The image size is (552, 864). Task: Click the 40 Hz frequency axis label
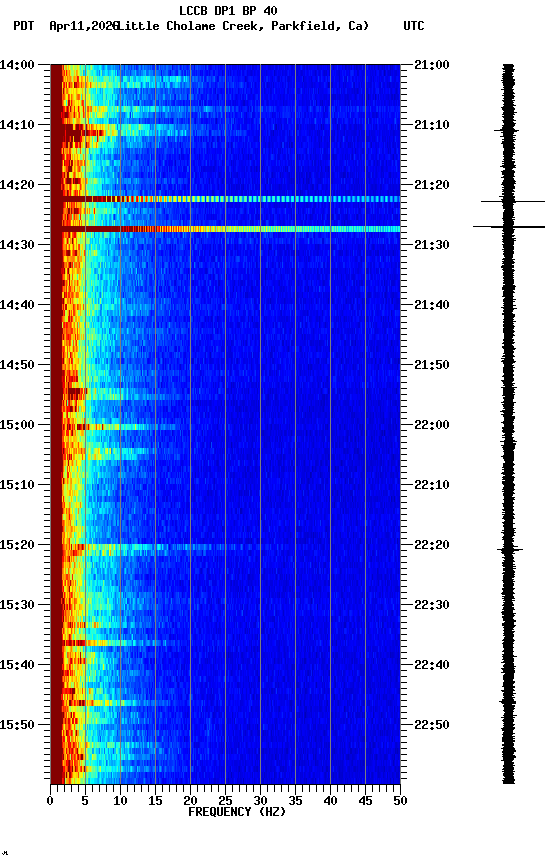point(330,801)
